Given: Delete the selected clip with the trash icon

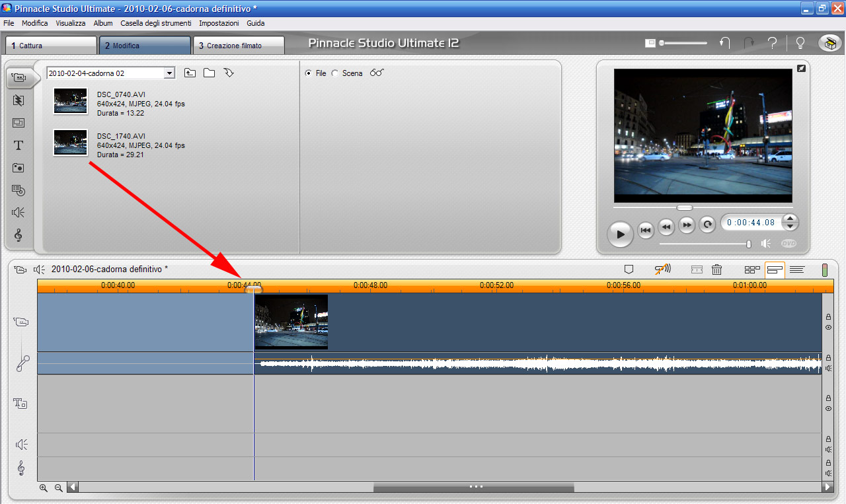Looking at the screenshot, I should click(x=716, y=270).
